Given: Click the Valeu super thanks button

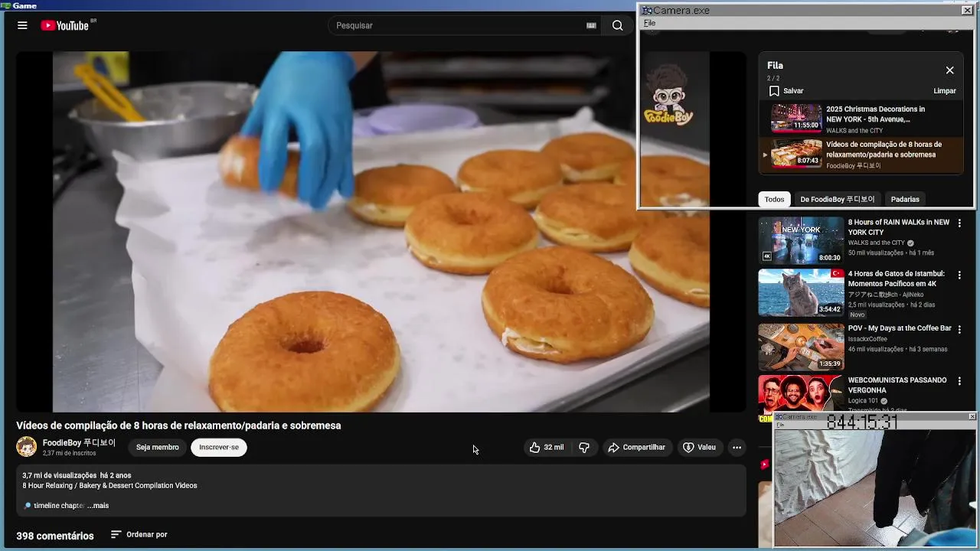Looking at the screenshot, I should (x=699, y=447).
